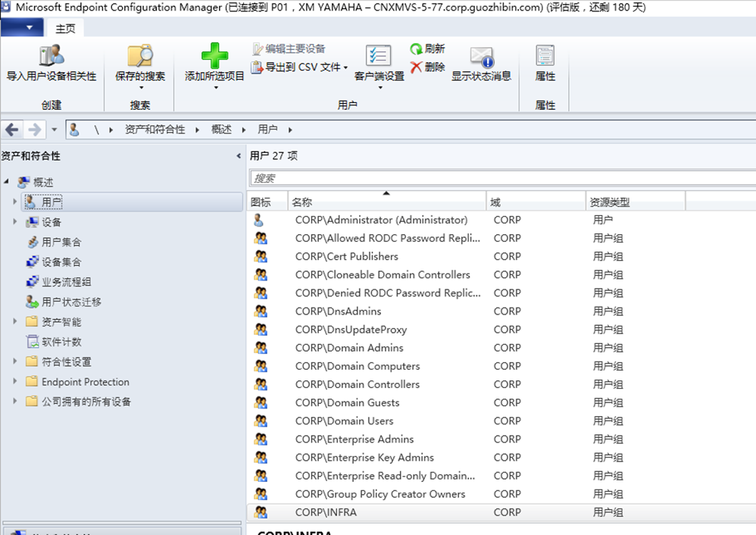Select CORP\Group Policy Creator Owners row
Viewport: 756px width, 535px height.
click(x=501, y=494)
